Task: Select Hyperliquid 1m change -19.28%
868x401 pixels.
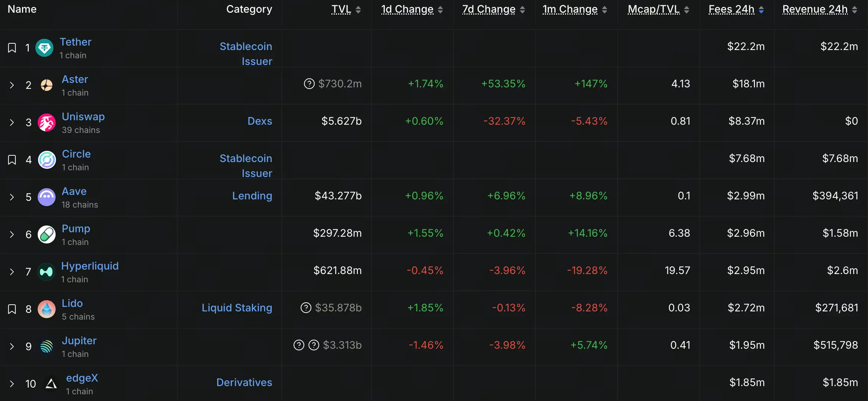Action: pos(587,270)
